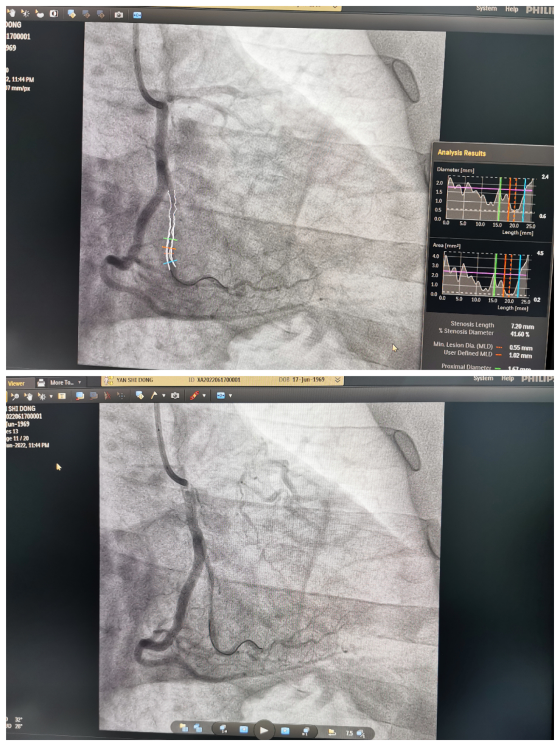Image resolution: width=560 pixels, height=746 pixels.
Task: Open the Help menu on lower screen
Action: [508, 378]
